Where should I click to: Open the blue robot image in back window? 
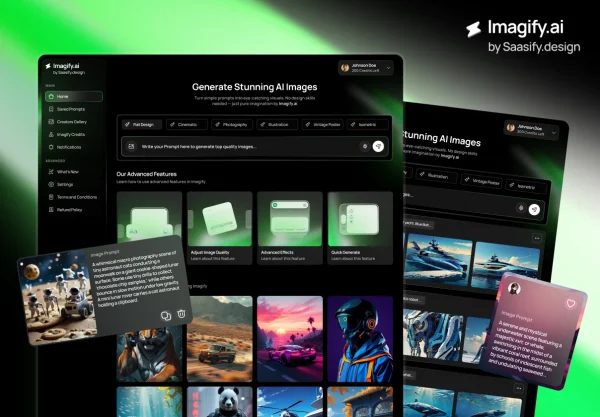coord(432,334)
